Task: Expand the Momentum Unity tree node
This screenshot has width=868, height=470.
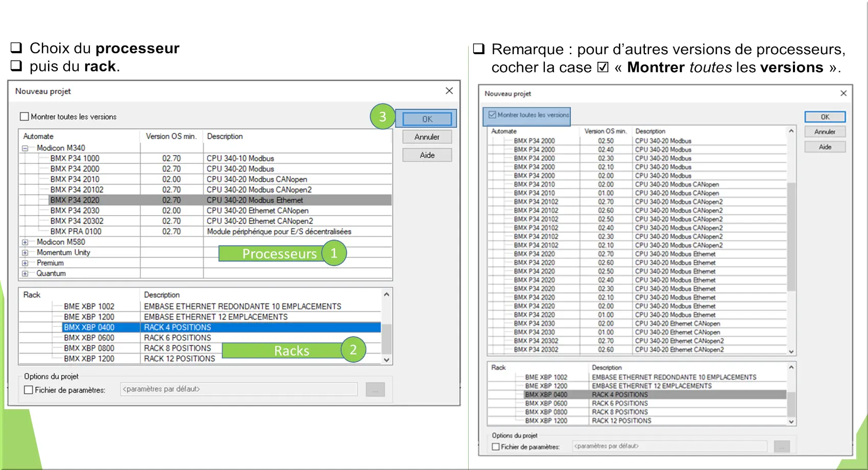Action: pos(25,252)
